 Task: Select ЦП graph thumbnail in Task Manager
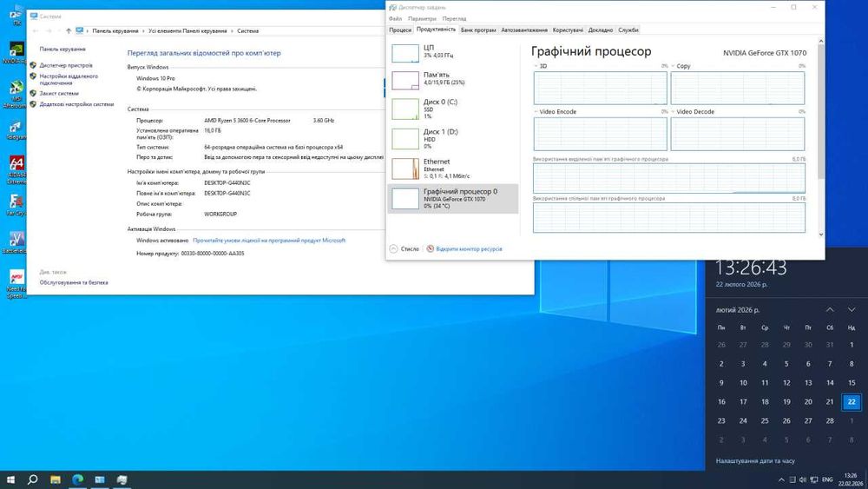pyautogui.click(x=405, y=53)
